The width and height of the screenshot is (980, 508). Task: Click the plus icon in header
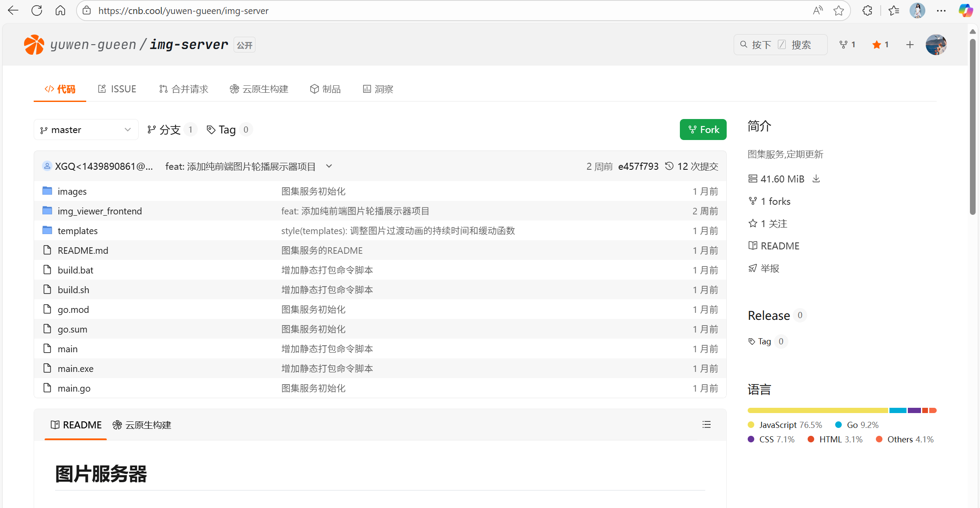[910, 45]
